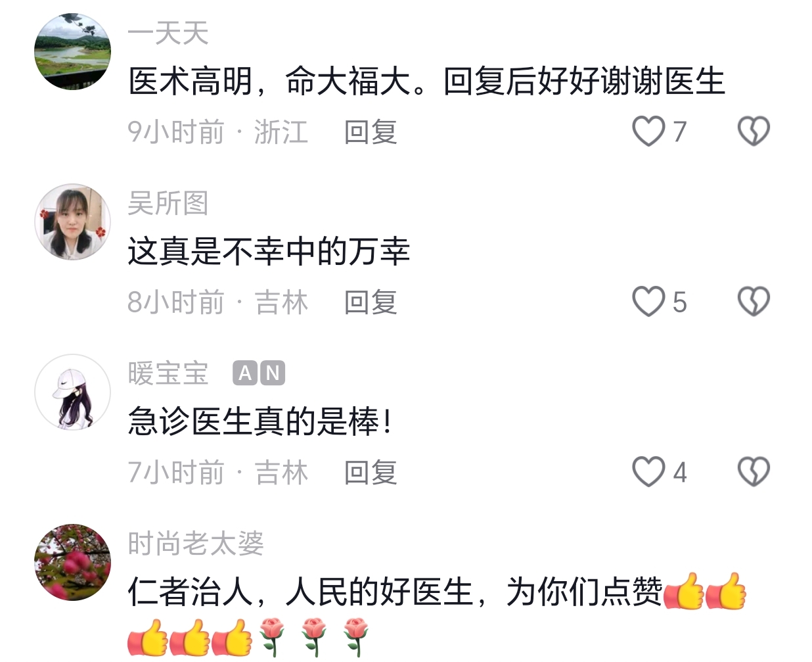
Task: Reply to 急诊医生真的是棒 comment
Action: point(371,472)
